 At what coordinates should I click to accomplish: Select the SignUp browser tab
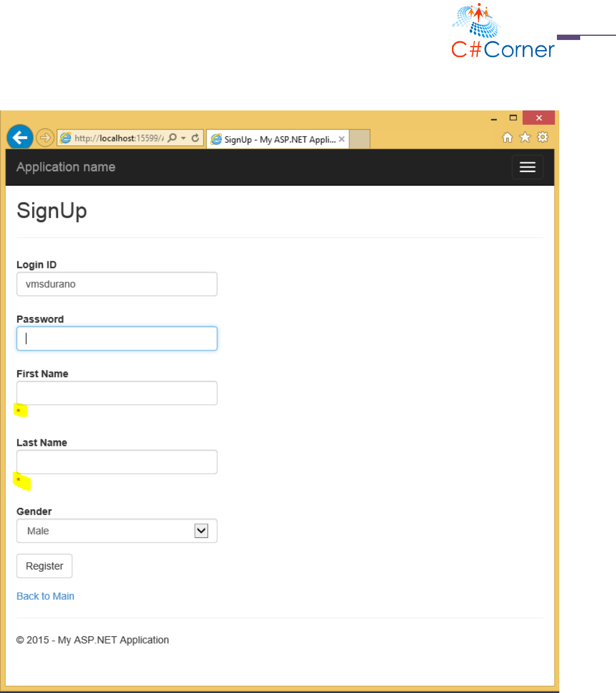click(x=278, y=139)
